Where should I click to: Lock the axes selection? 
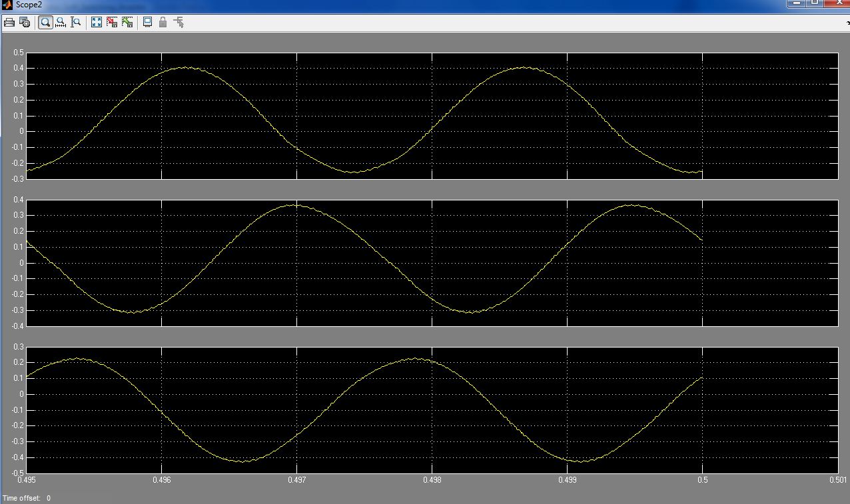(x=161, y=22)
